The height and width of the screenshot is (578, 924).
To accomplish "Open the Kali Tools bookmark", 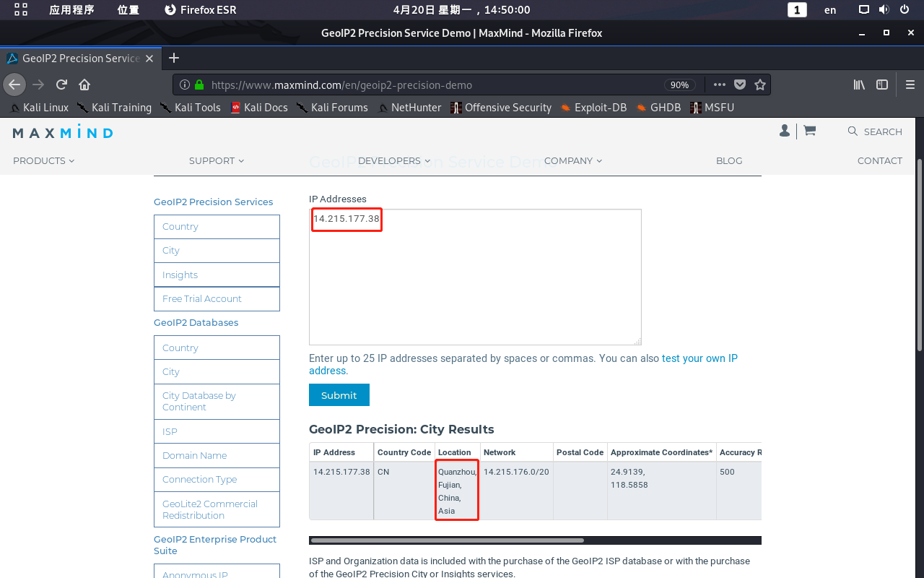I will point(191,108).
